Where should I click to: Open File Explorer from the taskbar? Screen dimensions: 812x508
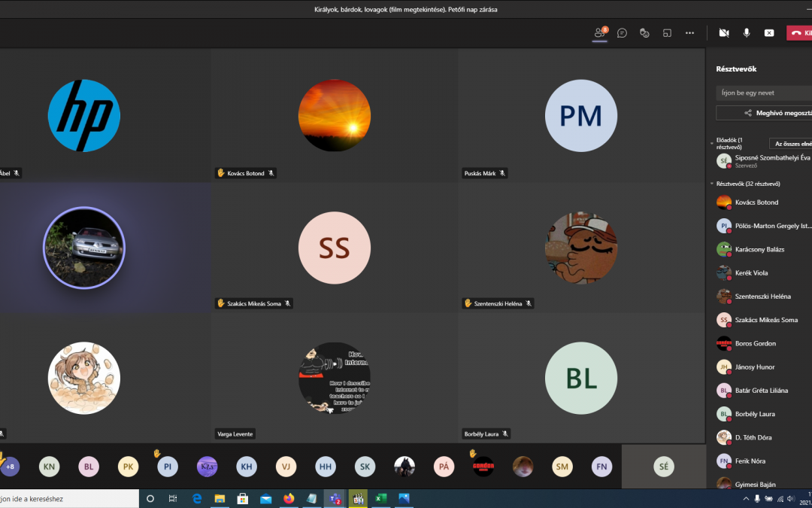220,499
